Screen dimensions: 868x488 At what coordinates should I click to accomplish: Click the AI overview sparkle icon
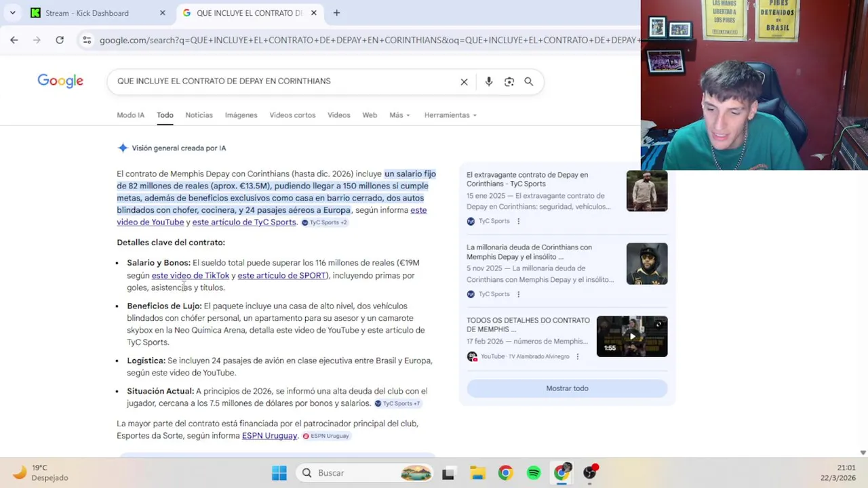coord(123,148)
